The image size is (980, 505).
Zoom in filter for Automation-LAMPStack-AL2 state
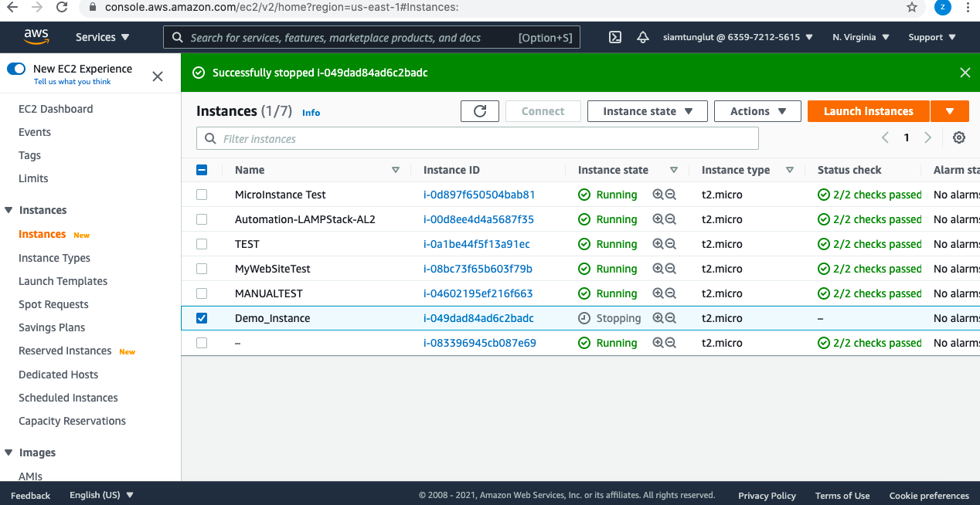[658, 219]
